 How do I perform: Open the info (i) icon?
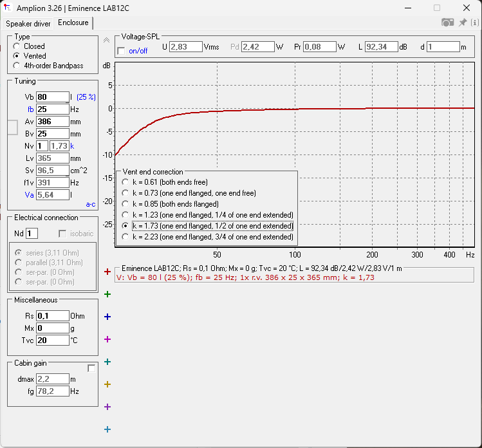(x=475, y=23)
